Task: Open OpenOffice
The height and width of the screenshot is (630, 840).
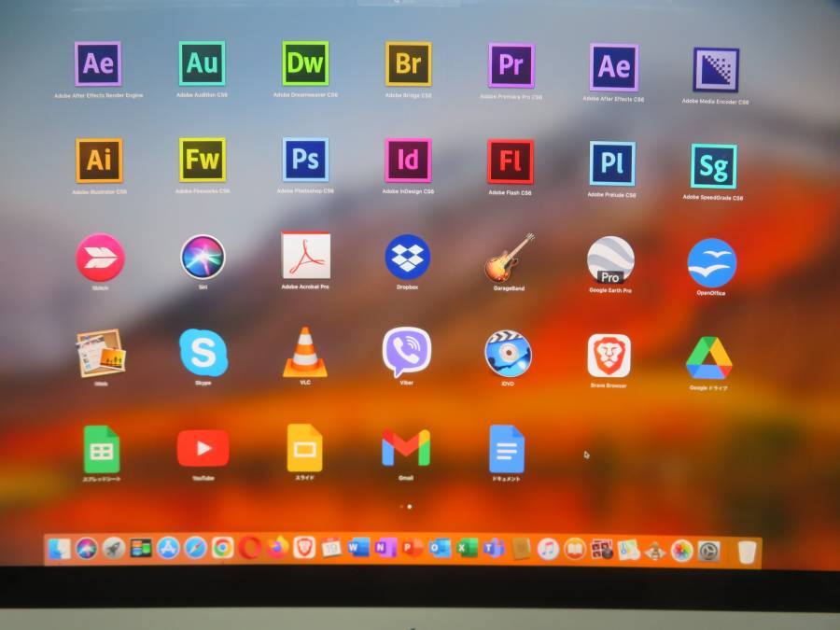Action: (x=712, y=263)
